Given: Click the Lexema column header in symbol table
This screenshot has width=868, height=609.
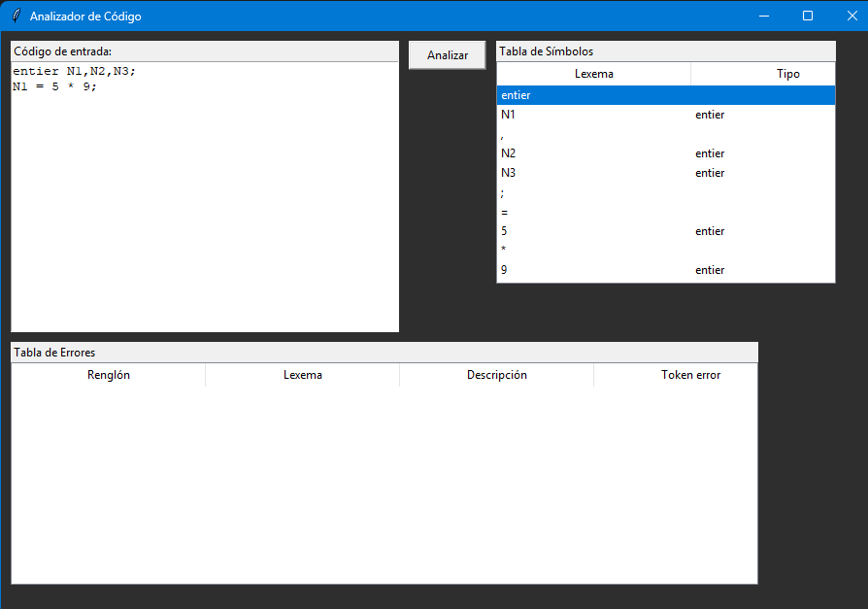Looking at the screenshot, I should click(x=593, y=74).
